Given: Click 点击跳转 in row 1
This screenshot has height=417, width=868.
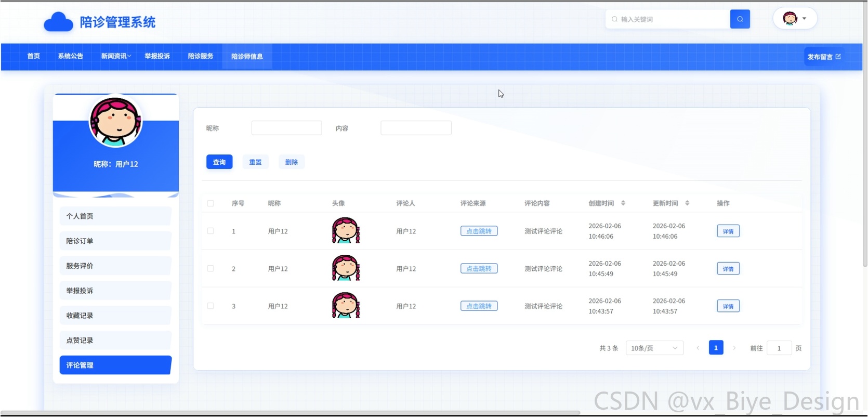Looking at the screenshot, I should click(x=479, y=231).
